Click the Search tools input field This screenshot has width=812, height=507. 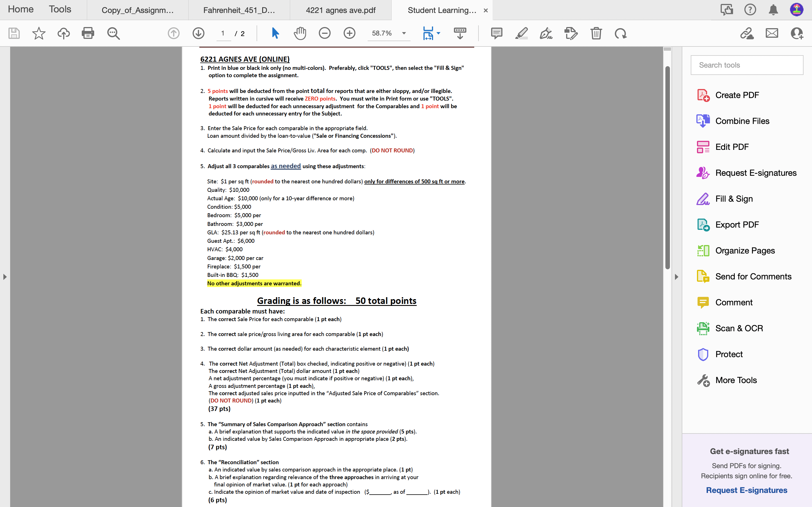pyautogui.click(x=747, y=65)
